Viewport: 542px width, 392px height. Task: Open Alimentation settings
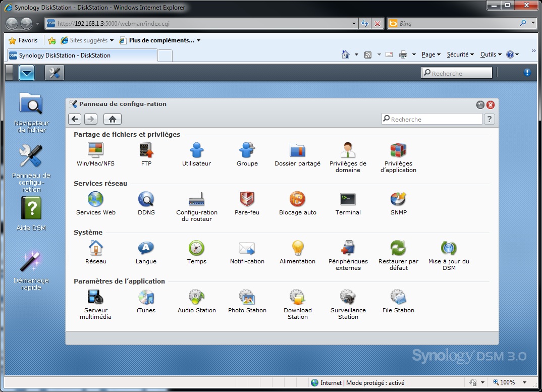click(x=297, y=252)
